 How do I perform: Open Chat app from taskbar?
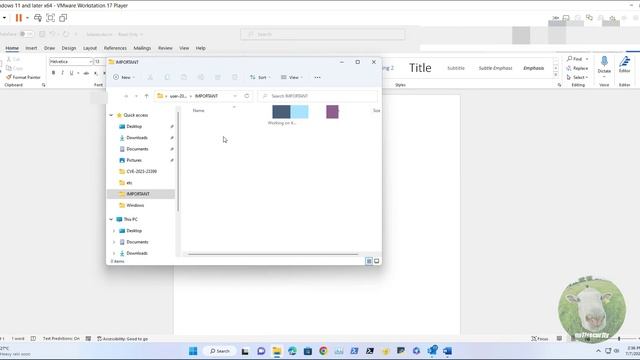pos(261,351)
